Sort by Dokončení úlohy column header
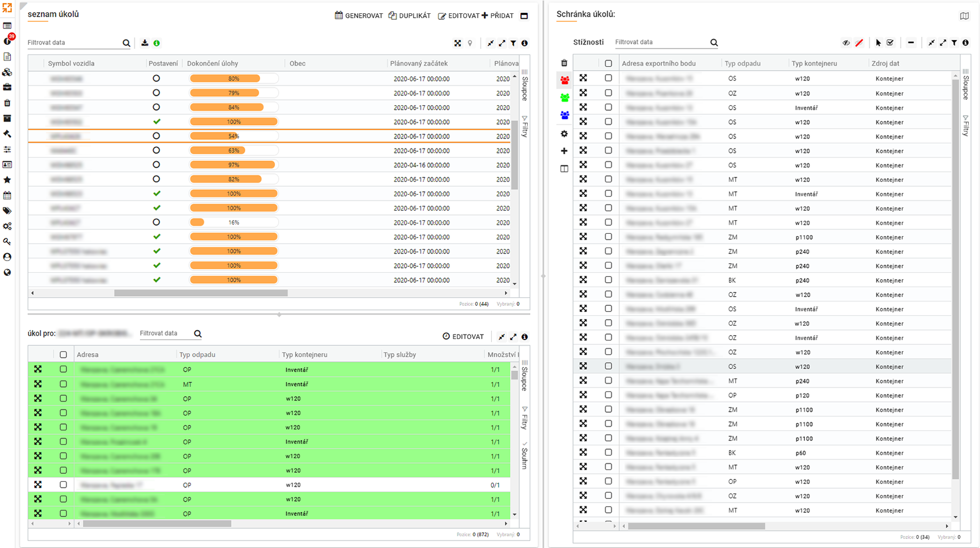This screenshot has width=980, height=548. click(x=212, y=63)
